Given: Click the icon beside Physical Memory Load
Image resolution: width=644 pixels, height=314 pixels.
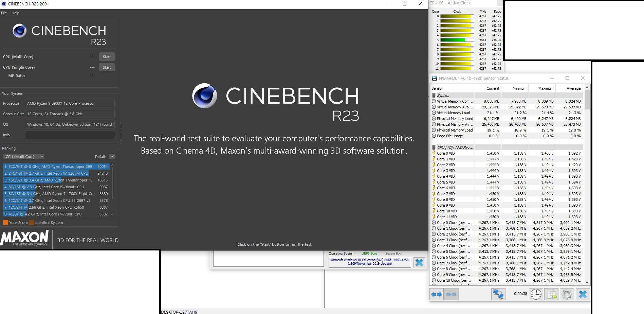Looking at the screenshot, I should click(x=434, y=130).
